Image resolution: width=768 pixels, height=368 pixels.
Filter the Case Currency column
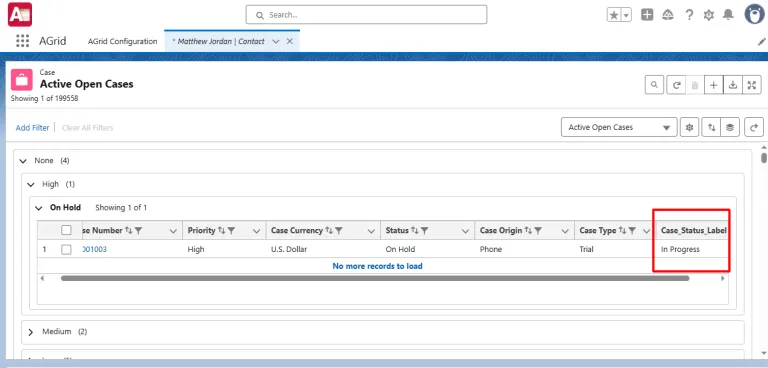pyautogui.click(x=338, y=230)
